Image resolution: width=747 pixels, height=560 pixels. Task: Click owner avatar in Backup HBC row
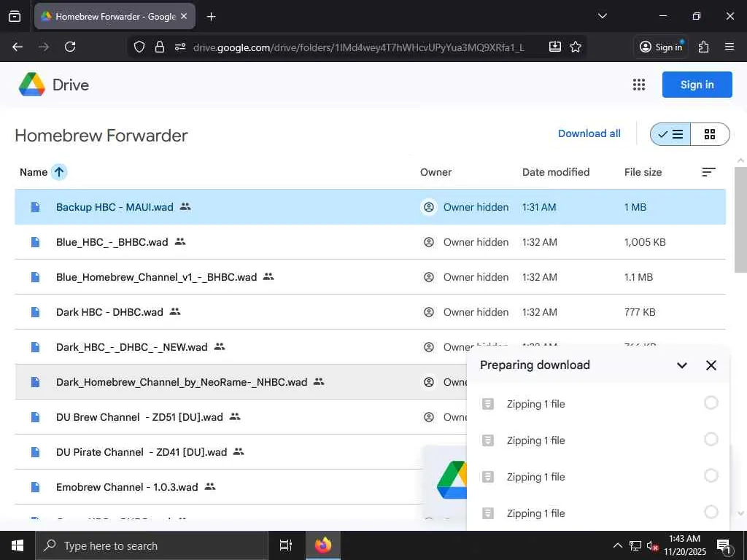point(429,207)
